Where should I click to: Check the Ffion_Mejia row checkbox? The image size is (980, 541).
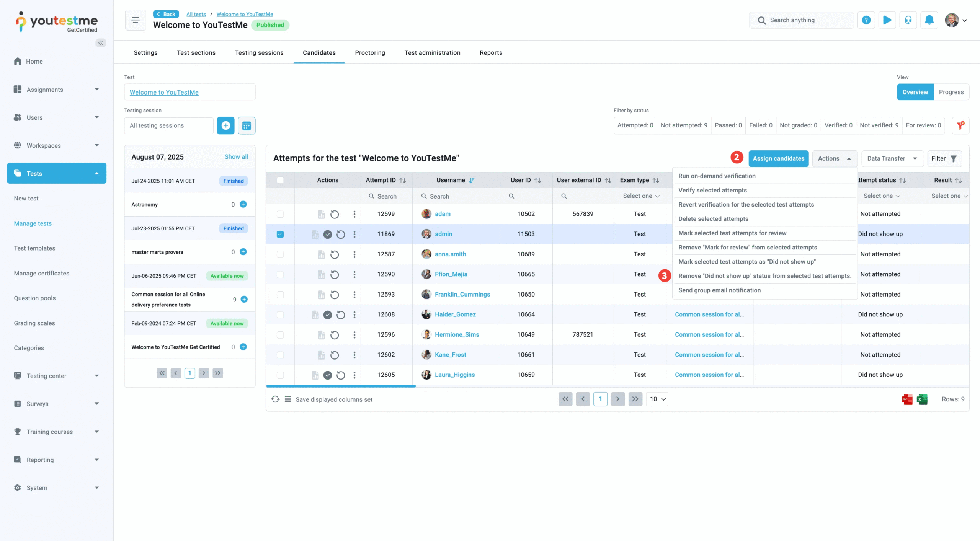(280, 274)
